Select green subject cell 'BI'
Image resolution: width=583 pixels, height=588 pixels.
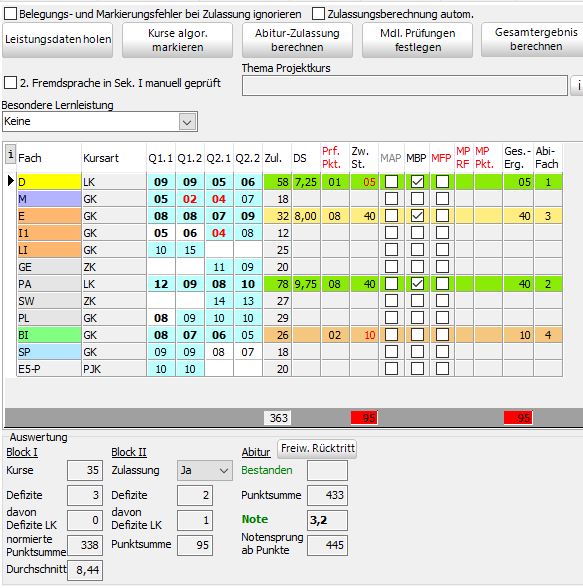(x=49, y=334)
